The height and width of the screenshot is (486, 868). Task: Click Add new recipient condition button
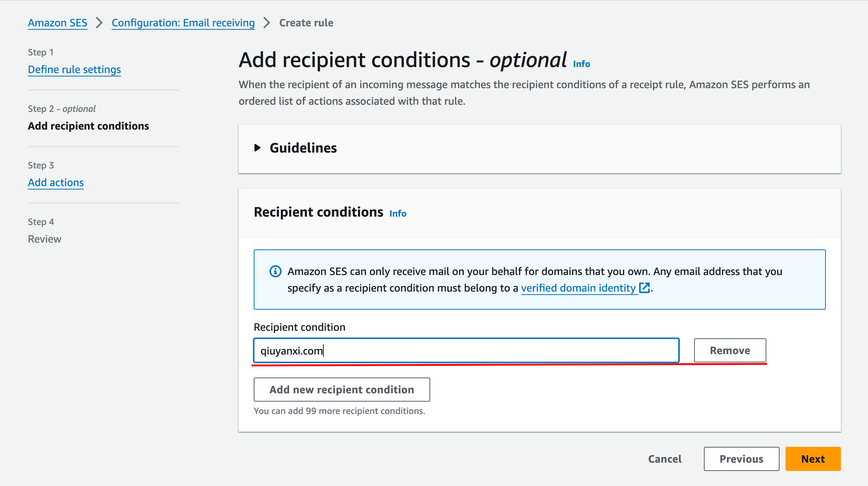pos(342,390)
